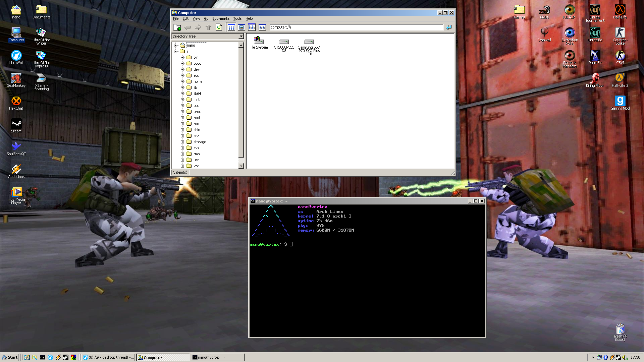Viewport: 644px width, 362px height.
Task: Expand the storage folder in the tree
Action: coord(182,142)
